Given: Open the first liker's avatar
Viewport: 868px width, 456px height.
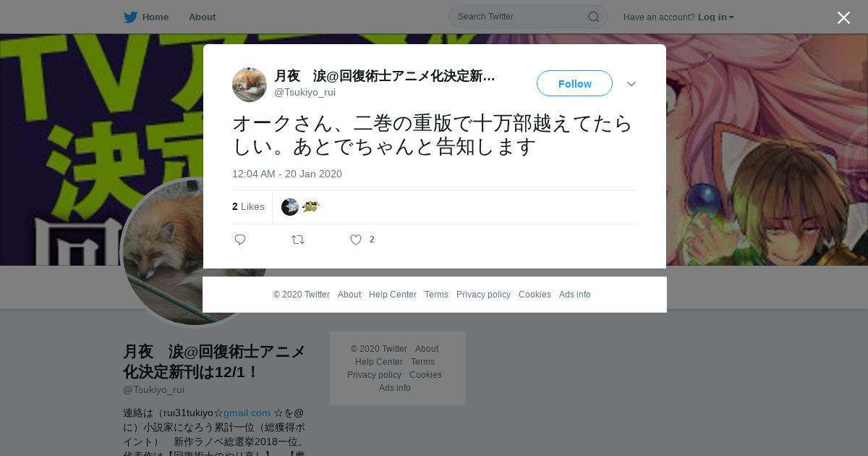Looking at the screenshot, I should [x=290, y=207].
